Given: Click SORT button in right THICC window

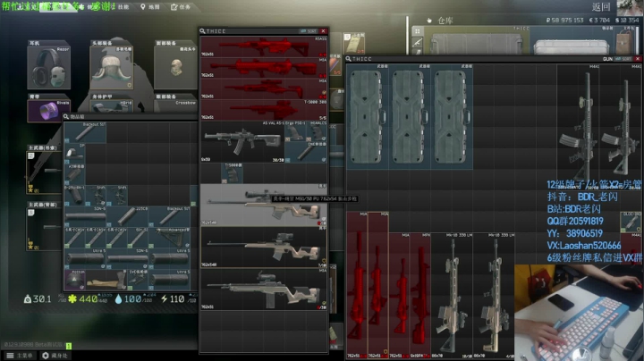Looking at the screenshot, I should pos(623,59).
